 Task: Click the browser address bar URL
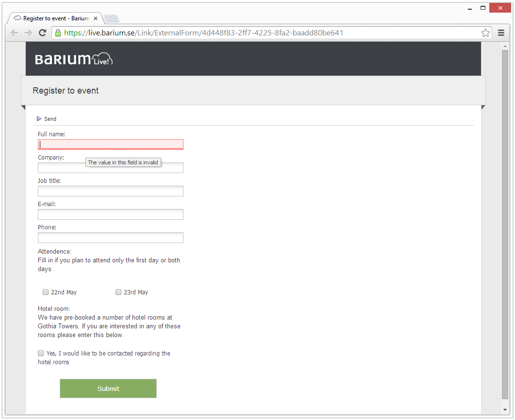tap(204, 33)
